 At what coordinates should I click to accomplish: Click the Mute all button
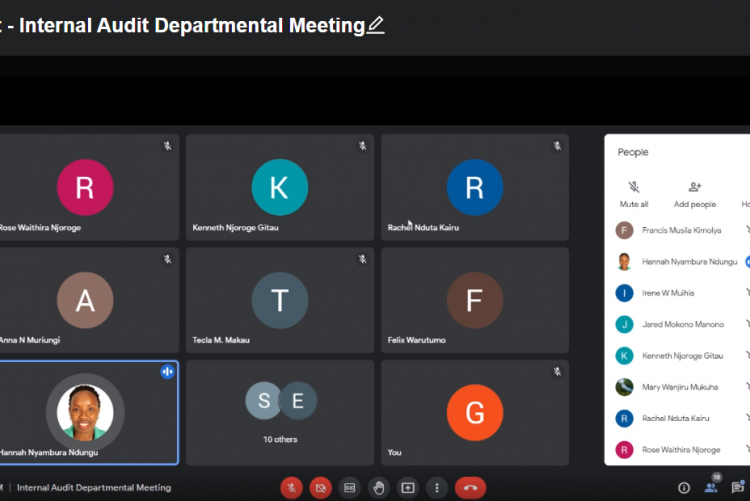634,193
